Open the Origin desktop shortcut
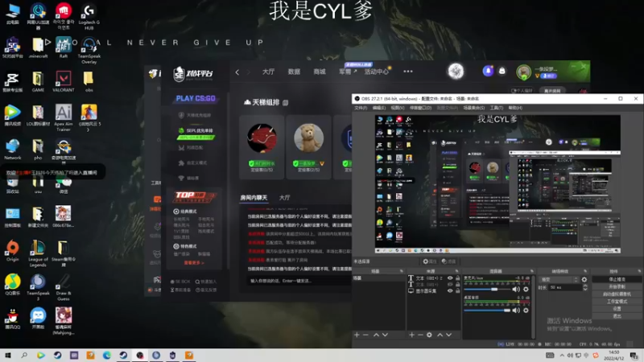The height and width of the screenshot is (362, 644). pyautogui.click(x=13, y=251)
